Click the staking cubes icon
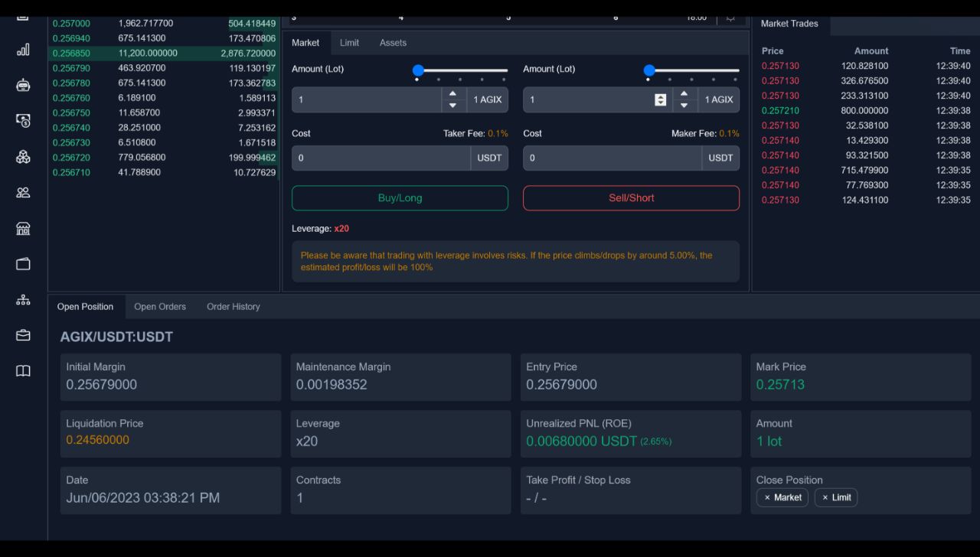The width and height of the screenshot is (980, 557). click(x=23, y=157)
